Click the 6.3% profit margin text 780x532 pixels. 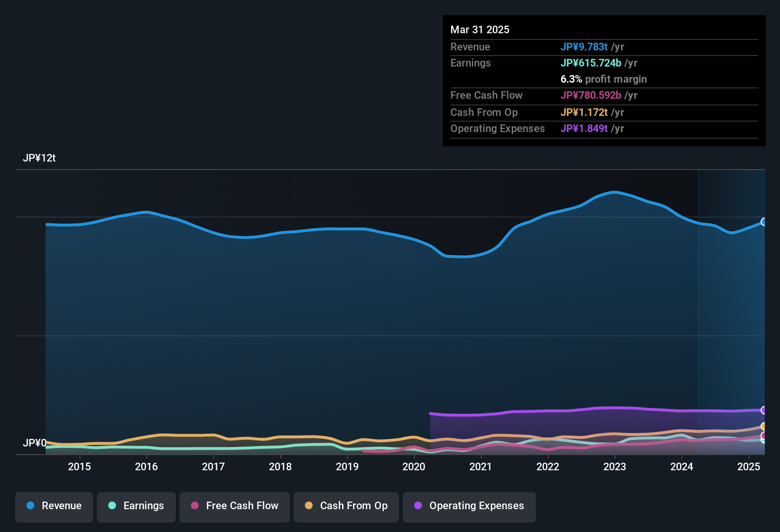[x=604, y=79]
